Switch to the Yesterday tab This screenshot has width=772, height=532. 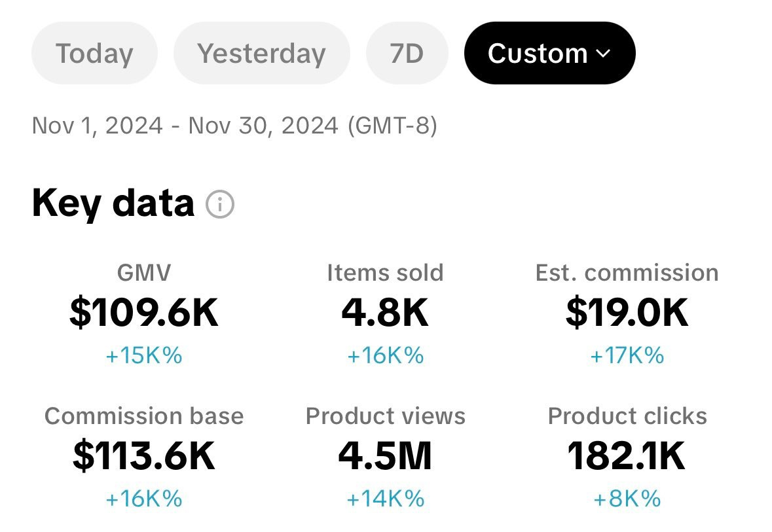tap(261, 53)
